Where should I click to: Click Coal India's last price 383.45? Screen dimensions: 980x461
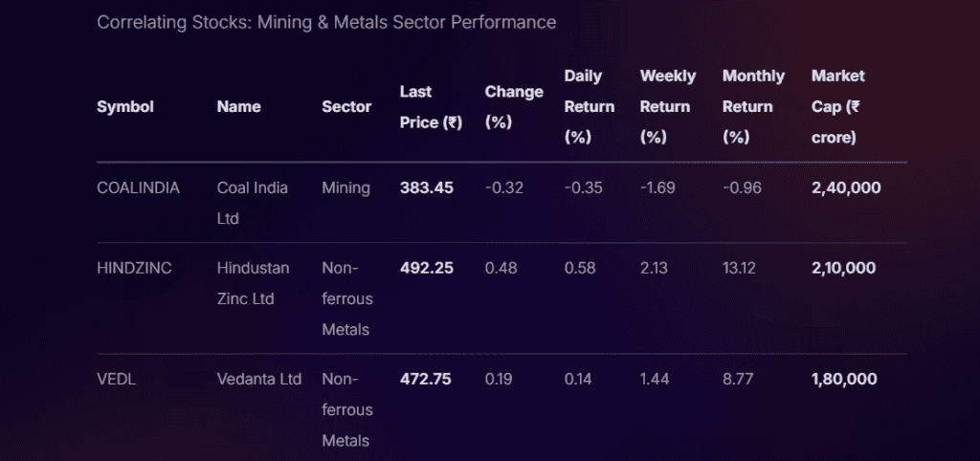(x=427, y=187)
